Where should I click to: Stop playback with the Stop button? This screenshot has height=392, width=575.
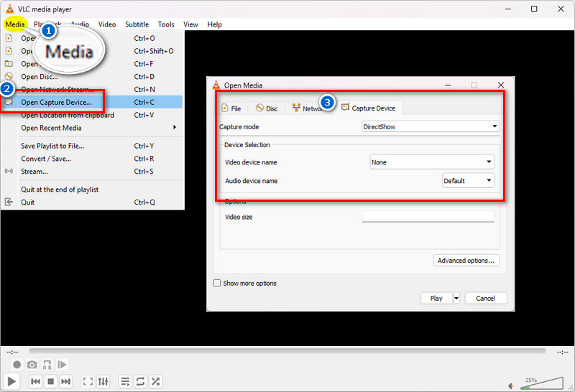[51, 381]
